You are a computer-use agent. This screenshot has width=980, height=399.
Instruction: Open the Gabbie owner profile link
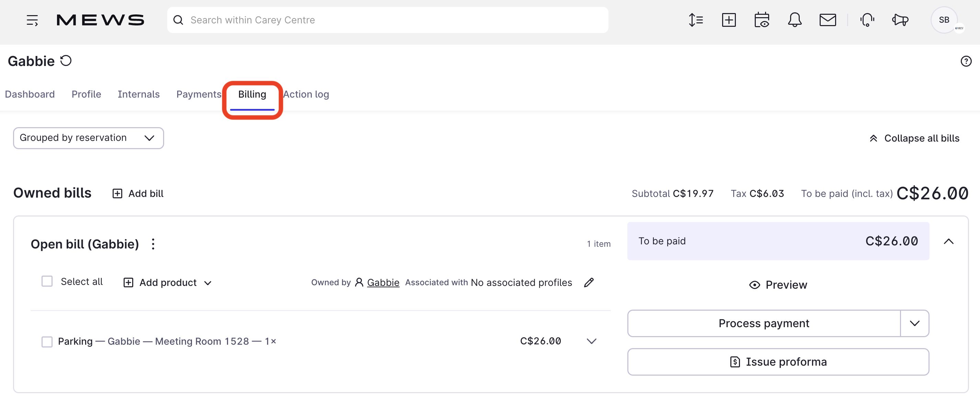[383, 282]
